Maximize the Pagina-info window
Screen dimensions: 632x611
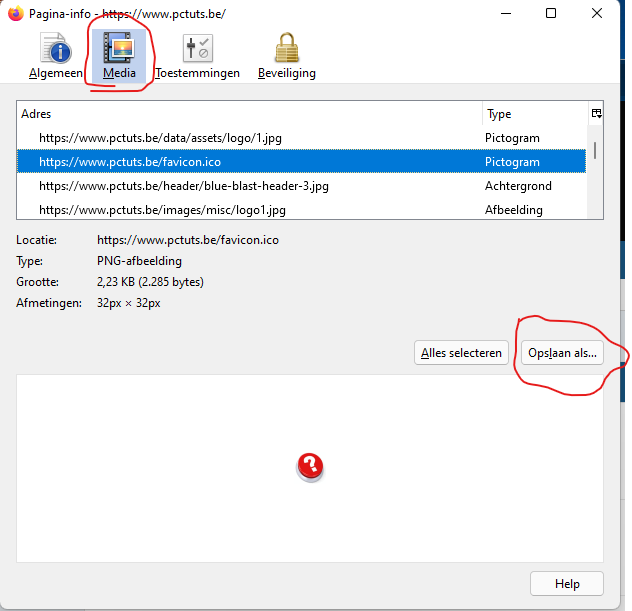551,14
